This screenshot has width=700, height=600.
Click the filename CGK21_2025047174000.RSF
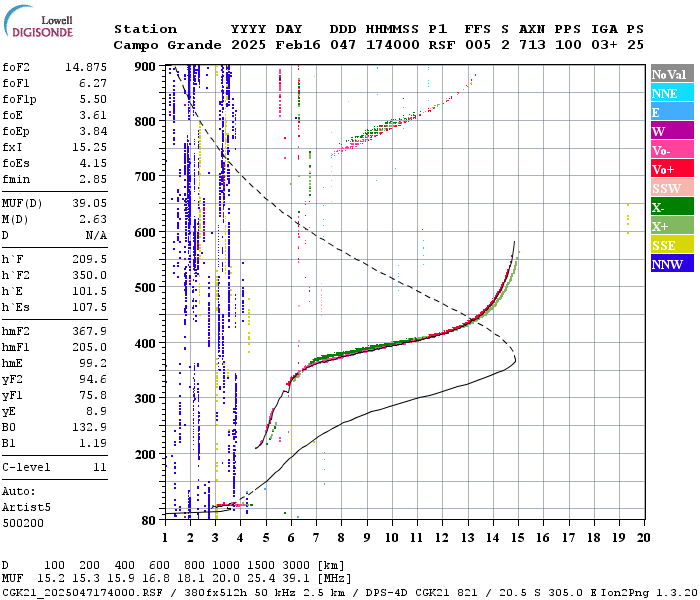pyautogui.click(x=82, y=593)
